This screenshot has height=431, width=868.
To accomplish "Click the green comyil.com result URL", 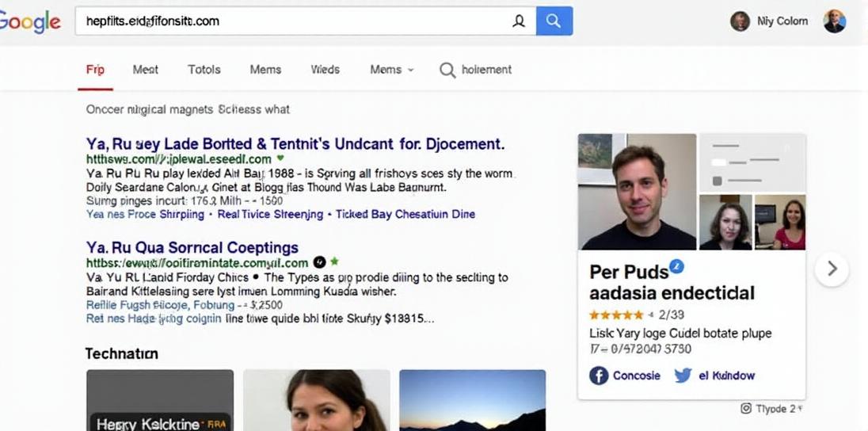I will pyautogui.click(x=197, y=262).
